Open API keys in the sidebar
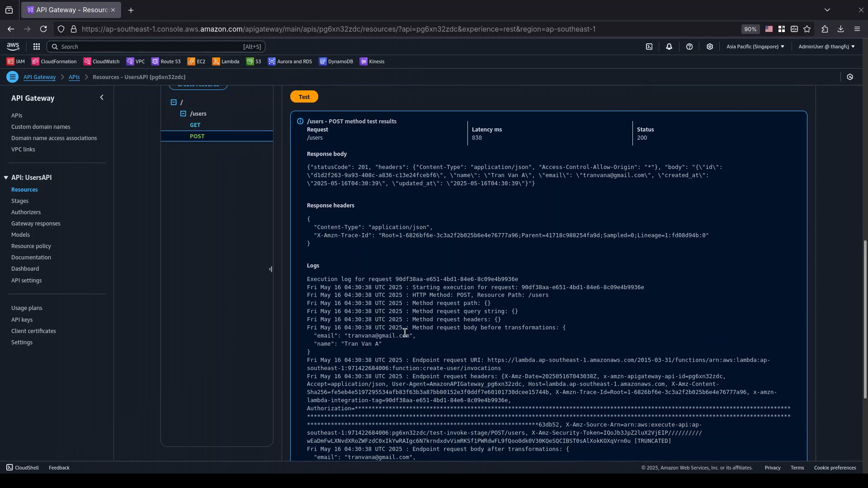The image size is (868, 488). click(x=22, y=320)
